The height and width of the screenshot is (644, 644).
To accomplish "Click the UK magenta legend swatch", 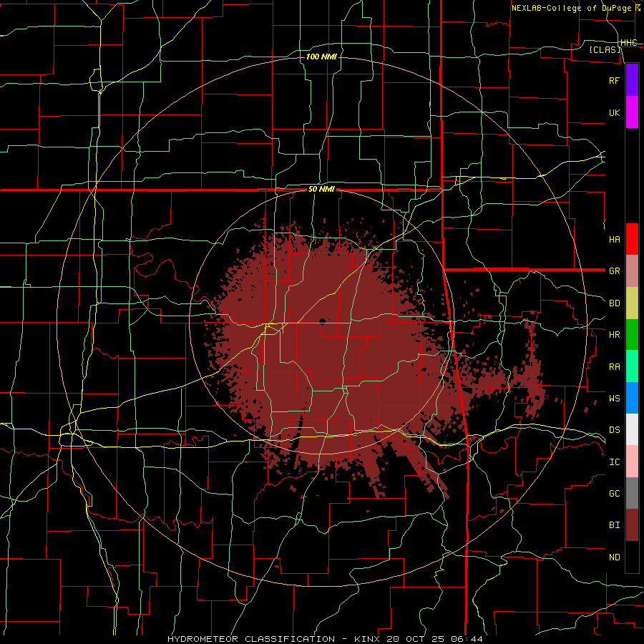I will (x=632, y=112).
